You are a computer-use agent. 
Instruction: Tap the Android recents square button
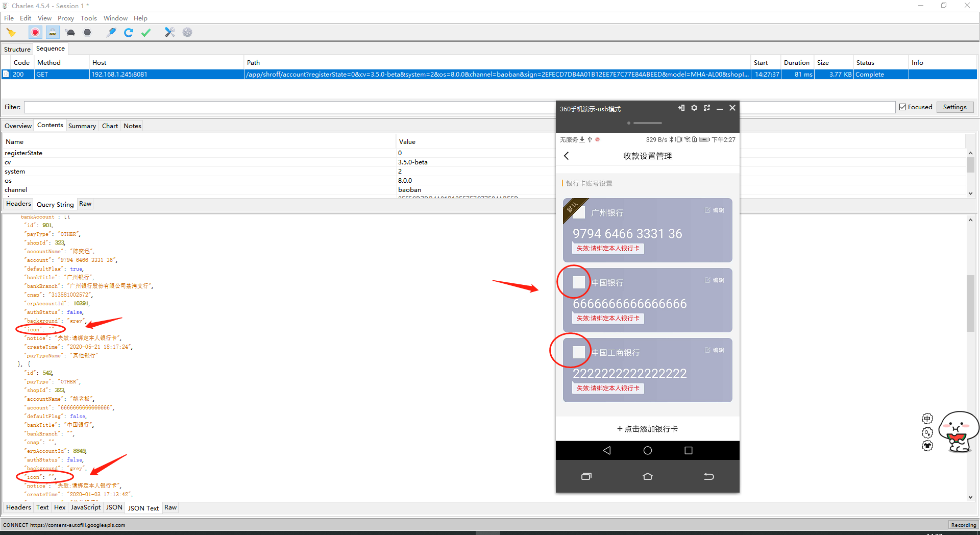pos(689,450)
